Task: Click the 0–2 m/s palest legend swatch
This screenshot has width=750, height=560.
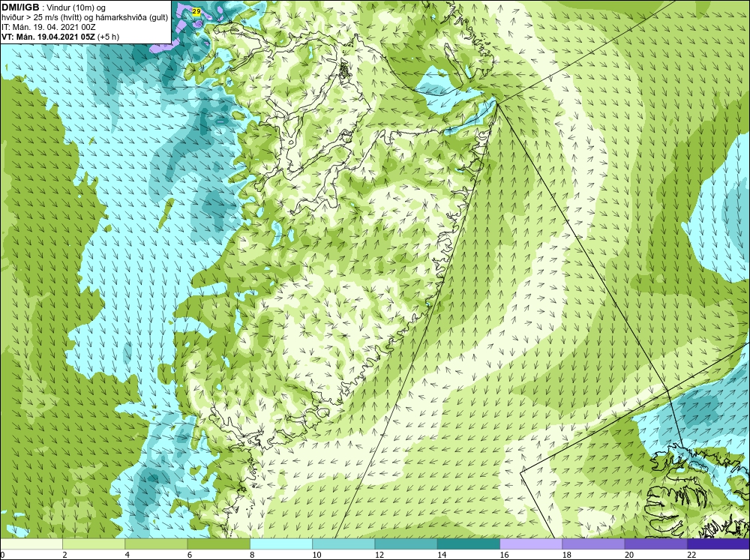Action: [31, 544]
